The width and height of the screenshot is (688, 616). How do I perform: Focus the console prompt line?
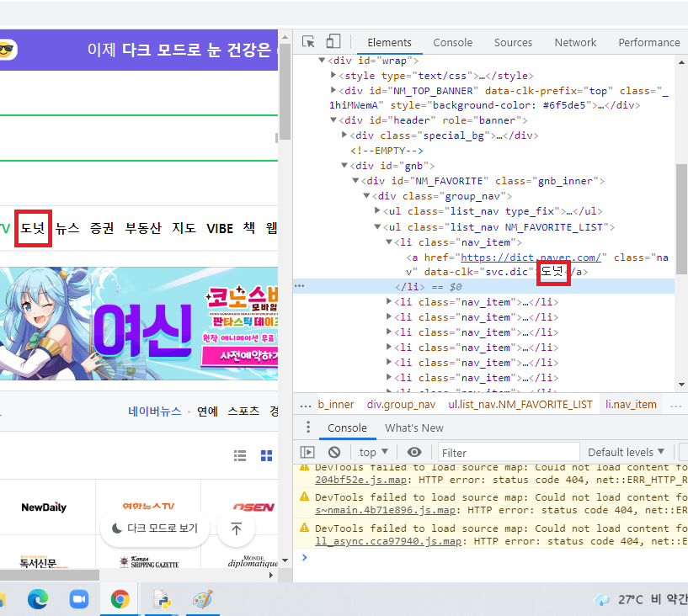pyautogui.click(x=489, y=557)
